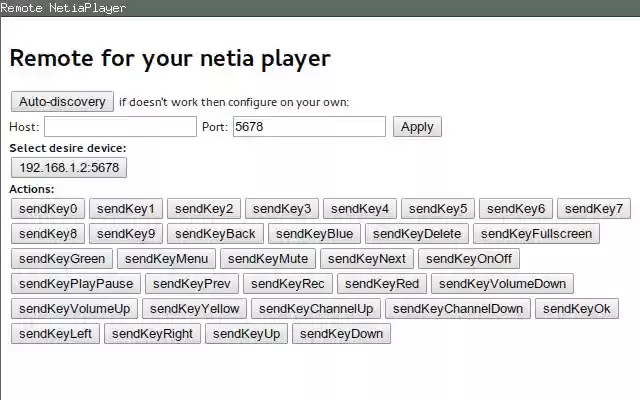
Task: Trigger the sendKey2 action
Action: click(204, 209)
